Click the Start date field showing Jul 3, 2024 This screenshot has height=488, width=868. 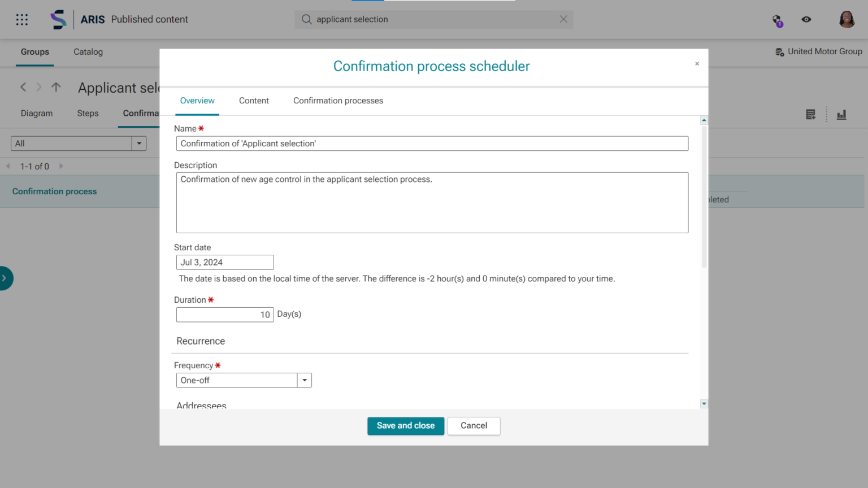pyautogui.click(x=224, y=262)
